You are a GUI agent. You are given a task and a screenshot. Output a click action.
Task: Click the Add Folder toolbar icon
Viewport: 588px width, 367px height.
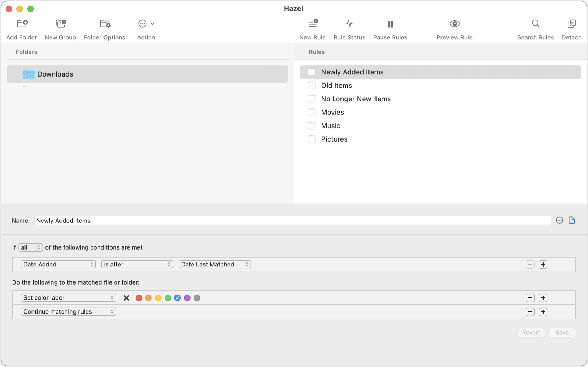(x=22, y=24)
